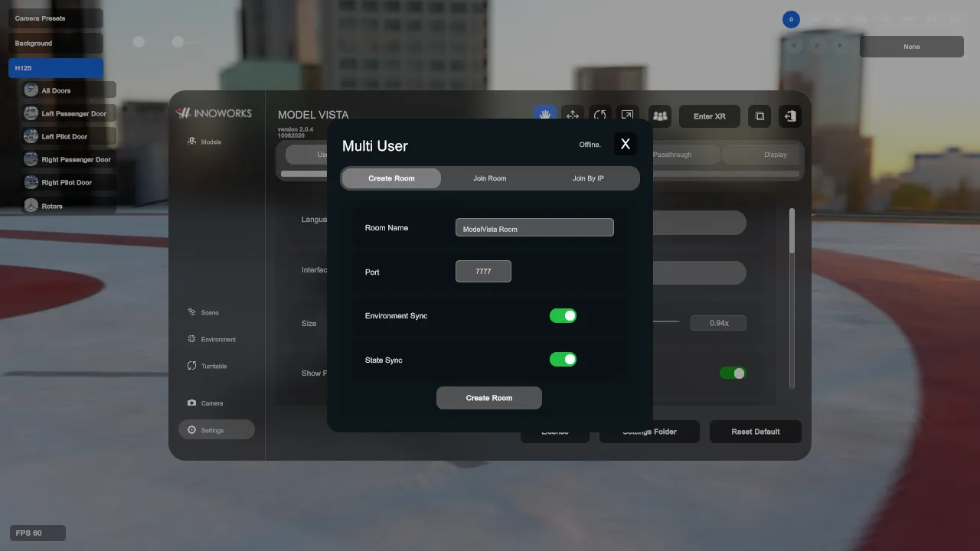The width and height of the screenshot is (980, 551).
Task: Open the Environment sidebar section
Action: click(212, 339)
